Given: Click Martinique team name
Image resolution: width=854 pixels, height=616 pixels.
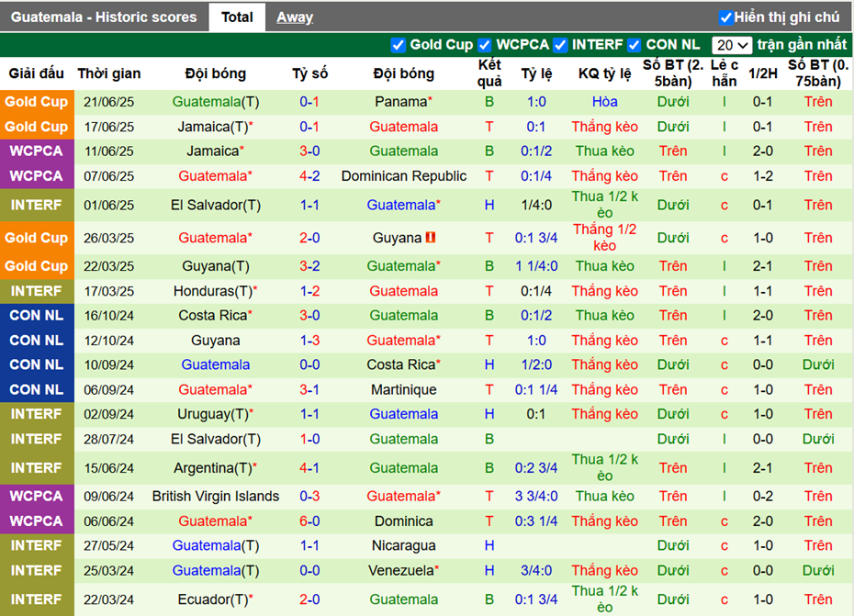Looking at the screenshot, I should pos(403,389).
